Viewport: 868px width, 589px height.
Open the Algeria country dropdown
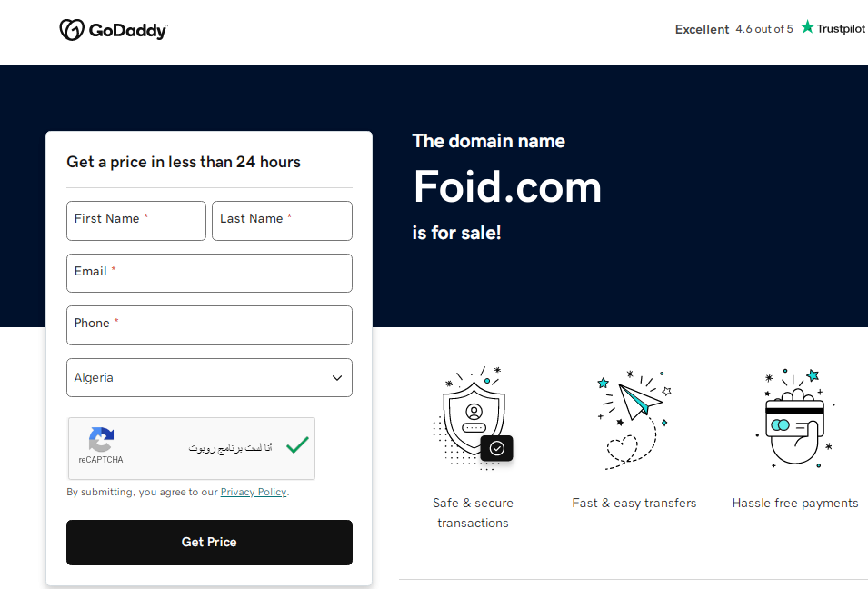[x=209, y=377]
